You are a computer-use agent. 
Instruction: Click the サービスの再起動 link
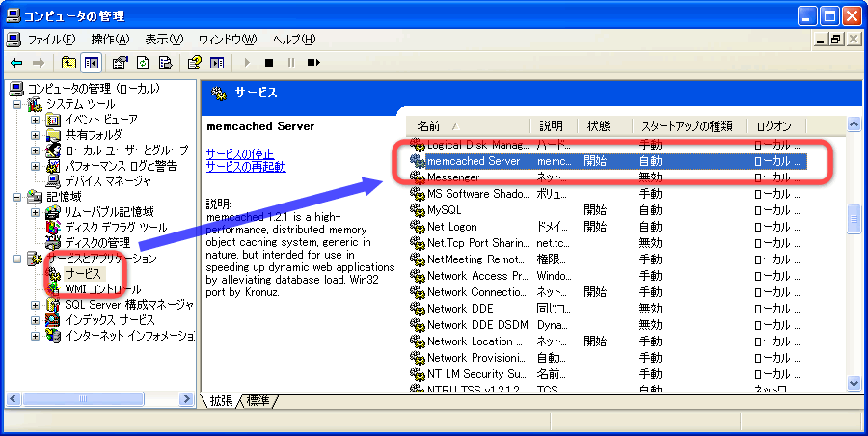click(246, 166)
